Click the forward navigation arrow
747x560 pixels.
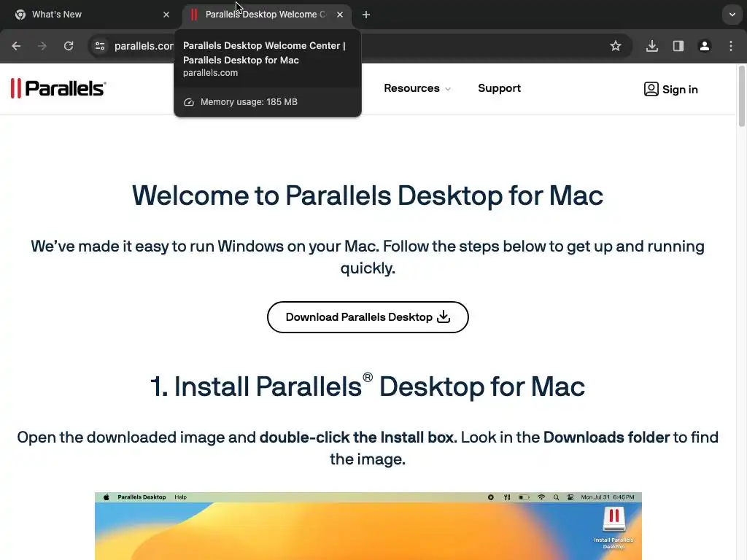click(42, 46)
